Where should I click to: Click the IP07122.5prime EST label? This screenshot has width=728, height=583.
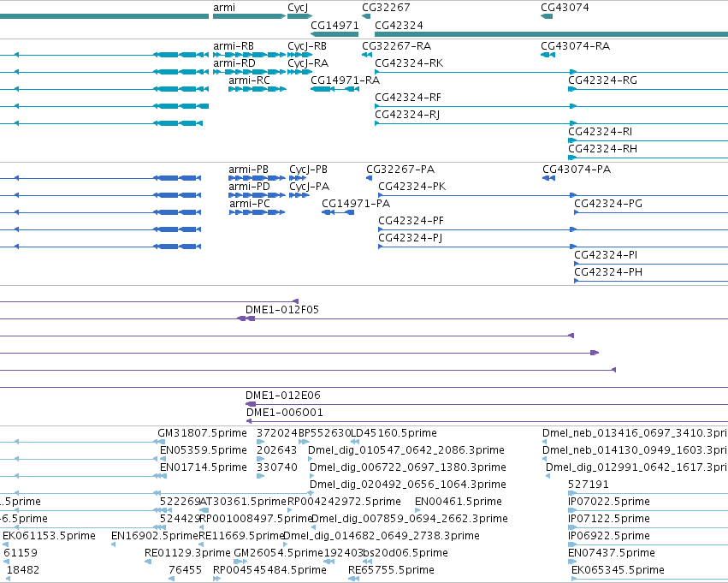pyautogui.click(x=609, y=520)
